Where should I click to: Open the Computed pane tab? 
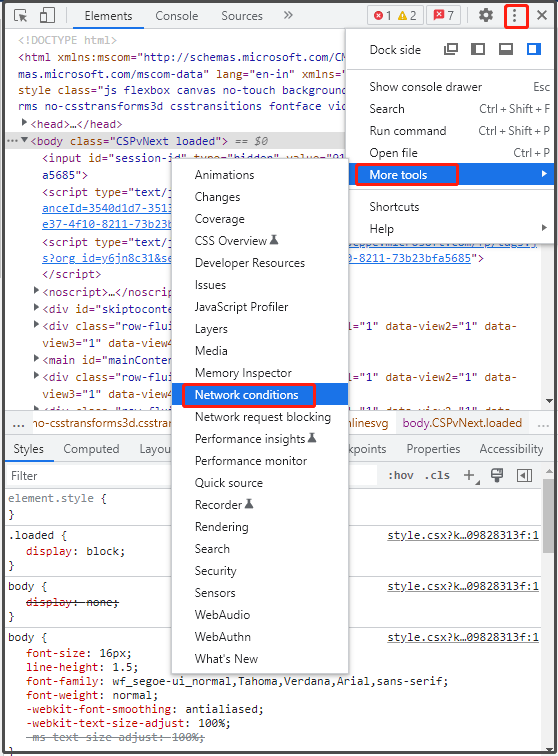tap(91, 449)
